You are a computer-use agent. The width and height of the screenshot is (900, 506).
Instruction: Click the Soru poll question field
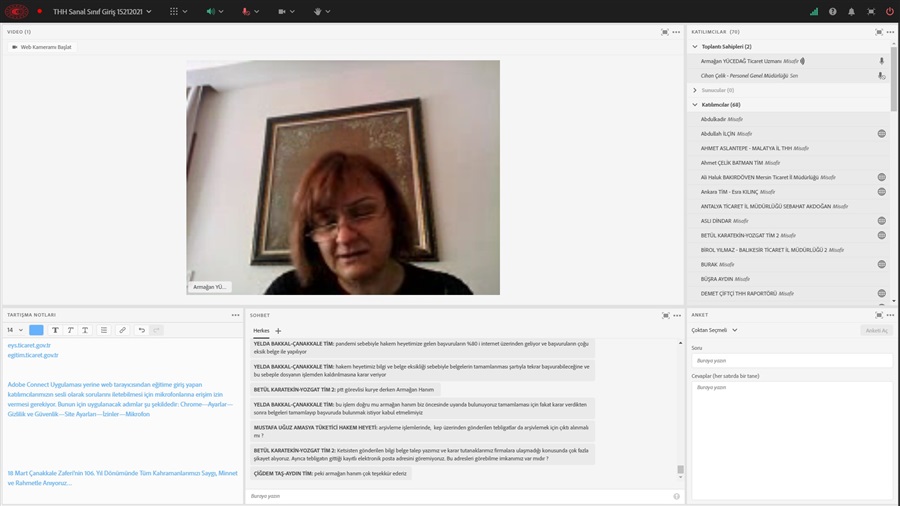tap(792, 361)
